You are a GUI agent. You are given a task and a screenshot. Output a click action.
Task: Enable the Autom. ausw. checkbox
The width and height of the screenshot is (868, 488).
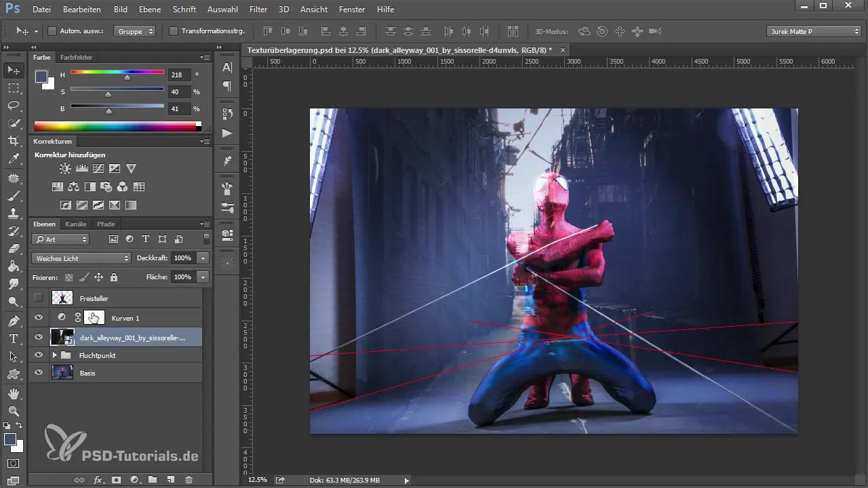click(x=52, y=31)
